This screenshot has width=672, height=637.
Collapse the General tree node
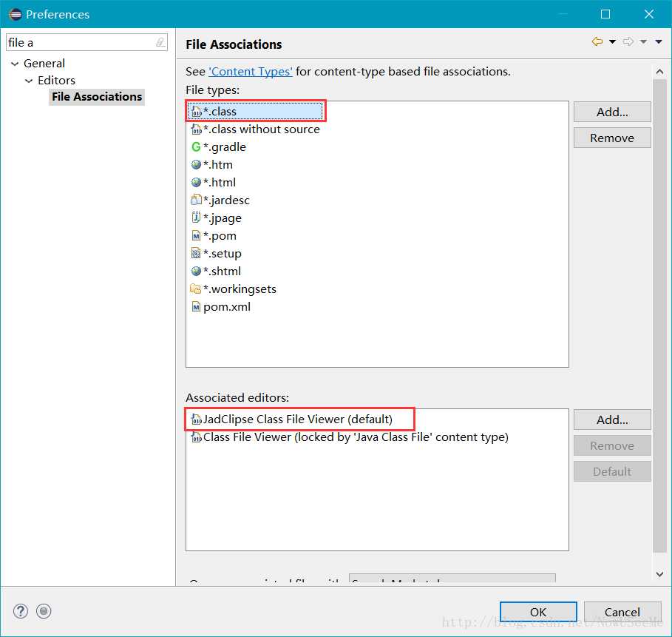pyautogui.click(x=15, y=64)
